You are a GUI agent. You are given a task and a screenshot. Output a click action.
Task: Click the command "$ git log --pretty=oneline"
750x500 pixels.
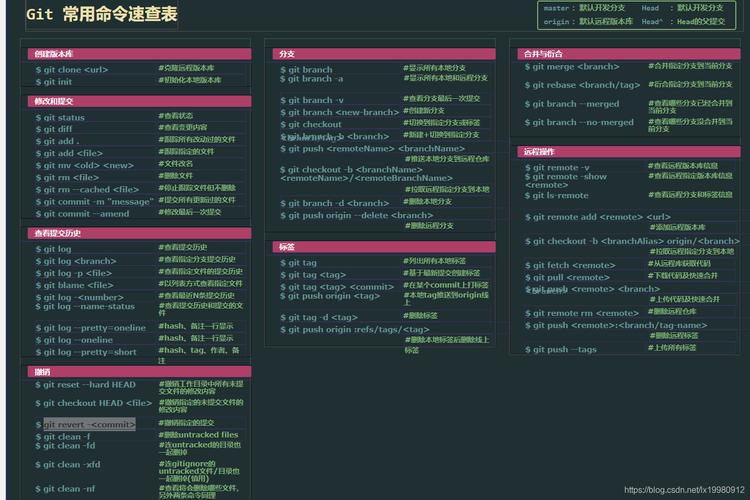coord(90,328)
